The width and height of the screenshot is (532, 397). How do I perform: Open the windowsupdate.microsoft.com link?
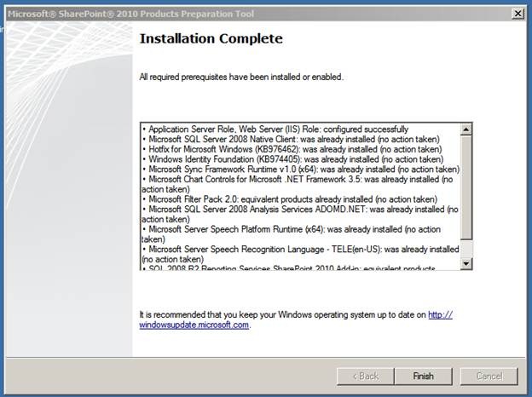pos(296,319)
